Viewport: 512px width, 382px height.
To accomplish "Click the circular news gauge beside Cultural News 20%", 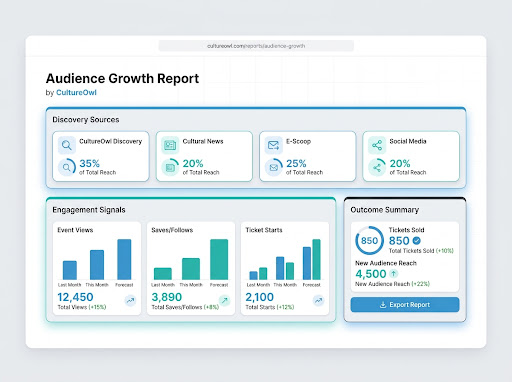I will (x=170, y=167).
